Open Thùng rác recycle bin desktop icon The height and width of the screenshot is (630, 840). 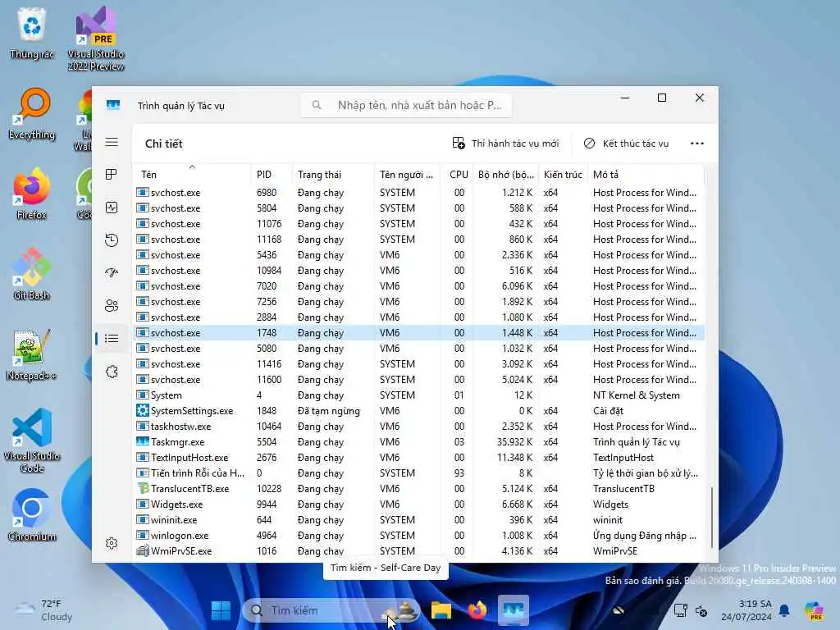pyautogui.click(x=32, y=34)
